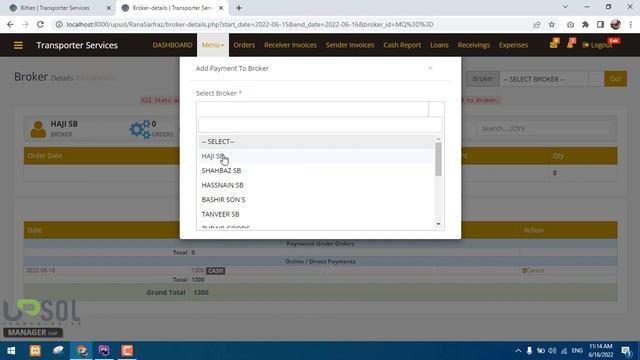
Task: Select HAJI SB from broker list
Action: pyautogui.click(x=316, y=156)
